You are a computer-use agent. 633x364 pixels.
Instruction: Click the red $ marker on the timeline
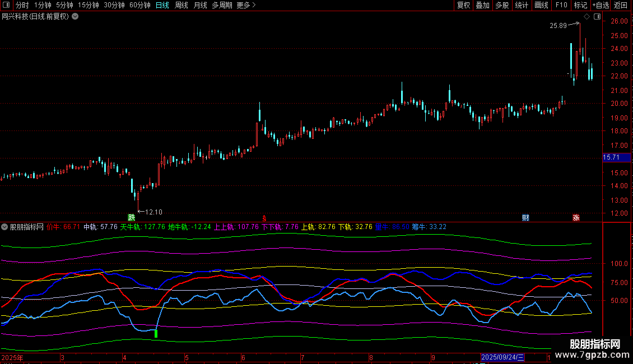pyautogui.click(x=264, y=217)
